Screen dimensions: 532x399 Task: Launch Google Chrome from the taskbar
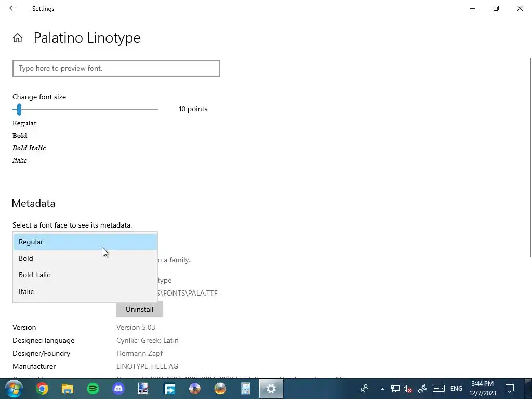[x=42, y=389]
